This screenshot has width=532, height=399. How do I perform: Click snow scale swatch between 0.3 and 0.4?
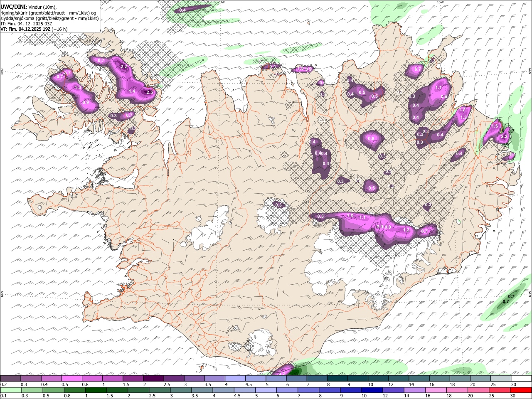[31, 378]
